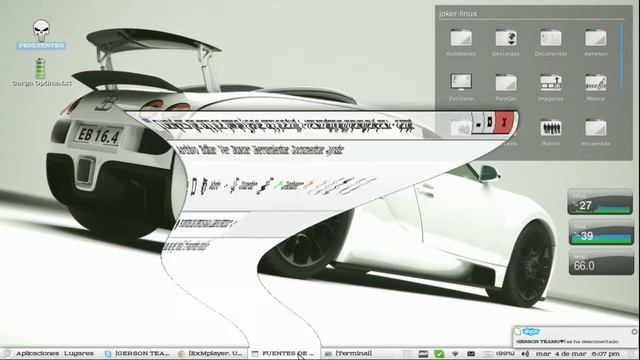Switch to the ExMplayer taskbar window
The width and height of the screenshot is (640, 360).
coord(211,353)
